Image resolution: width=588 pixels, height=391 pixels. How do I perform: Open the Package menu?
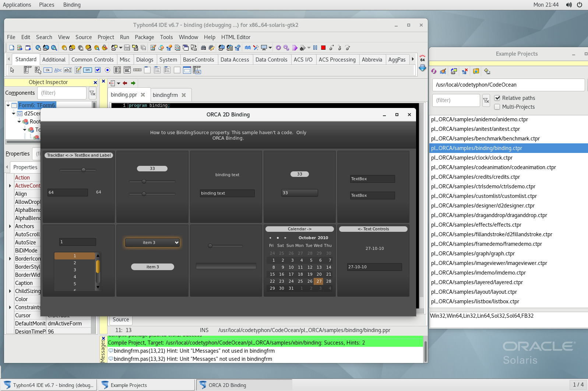pyautogui.click(x=144, y=37)
